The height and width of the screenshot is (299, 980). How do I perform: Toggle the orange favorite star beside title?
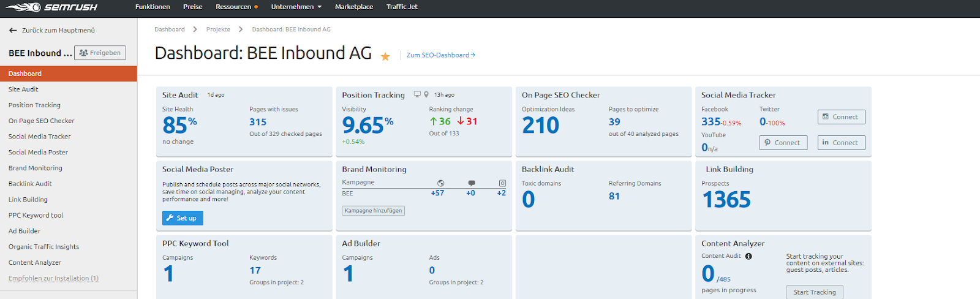click(x=385, y=56)
